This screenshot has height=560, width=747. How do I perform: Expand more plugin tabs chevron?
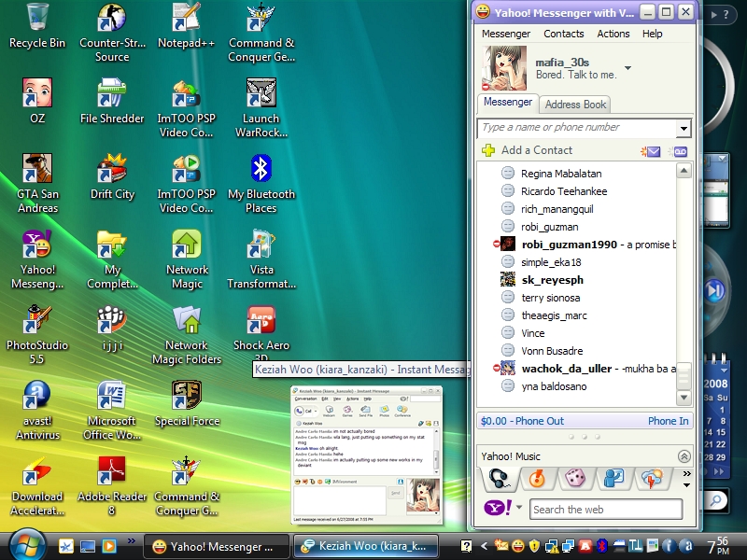coord(686,474)
